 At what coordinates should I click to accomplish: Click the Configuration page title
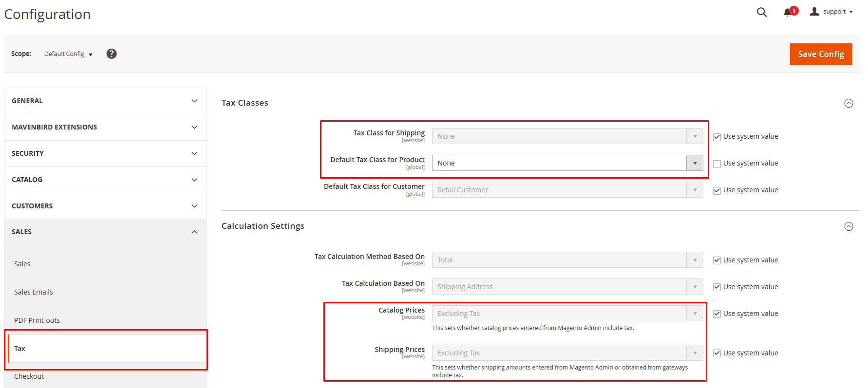47,14
